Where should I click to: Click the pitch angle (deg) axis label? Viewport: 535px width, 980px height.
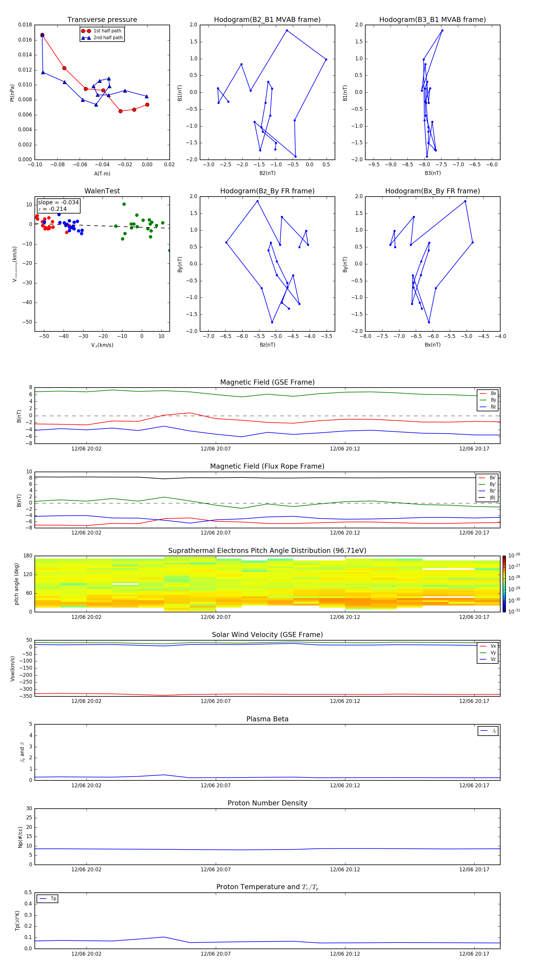16,584
